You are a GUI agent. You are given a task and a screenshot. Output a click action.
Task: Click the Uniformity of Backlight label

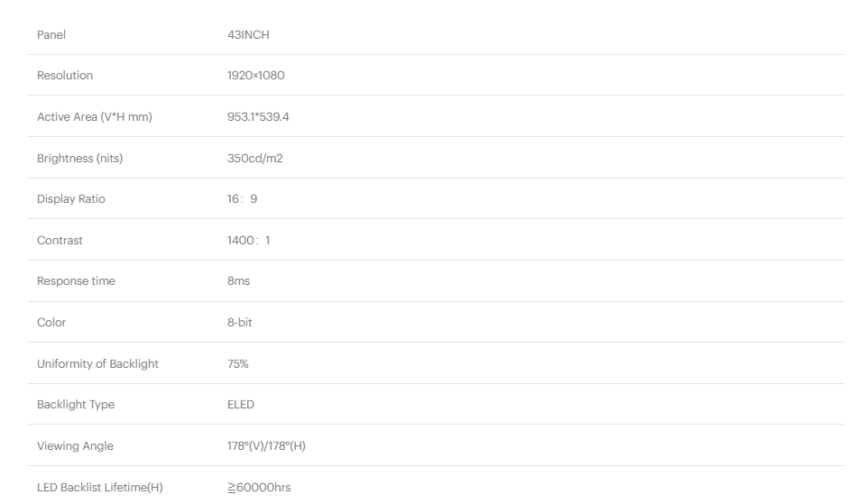pyautogui.click(x=97, y=364)
